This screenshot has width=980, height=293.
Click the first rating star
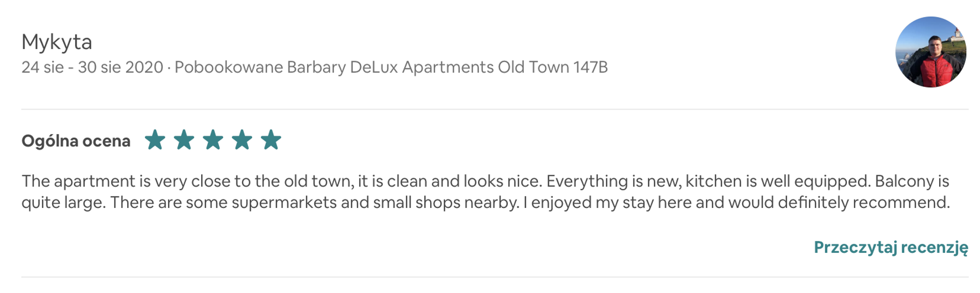(x=155, y=140)
